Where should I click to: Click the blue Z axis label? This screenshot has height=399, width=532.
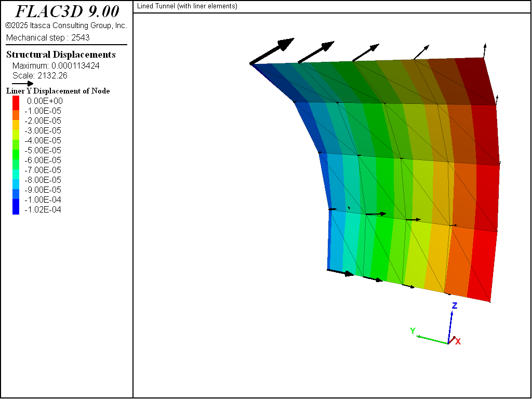point(455,305)
